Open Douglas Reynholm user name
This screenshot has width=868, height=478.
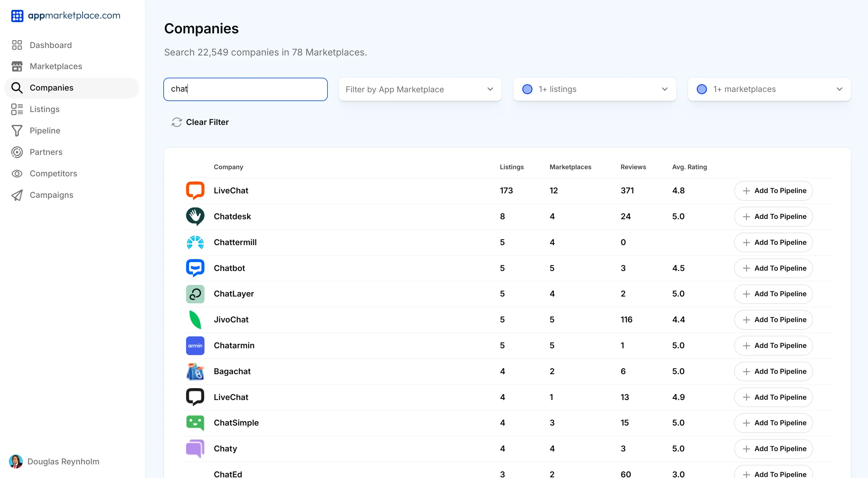click(x=63, y=462)
